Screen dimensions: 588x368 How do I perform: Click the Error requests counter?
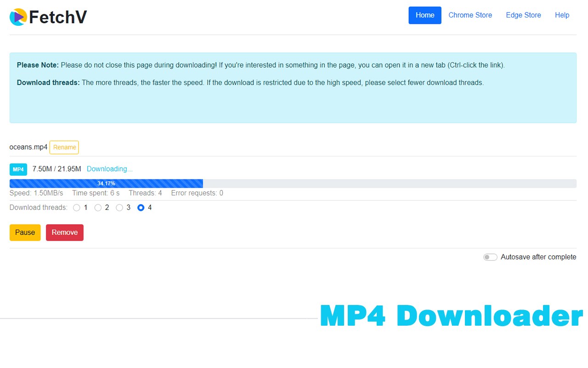point(197,193)
